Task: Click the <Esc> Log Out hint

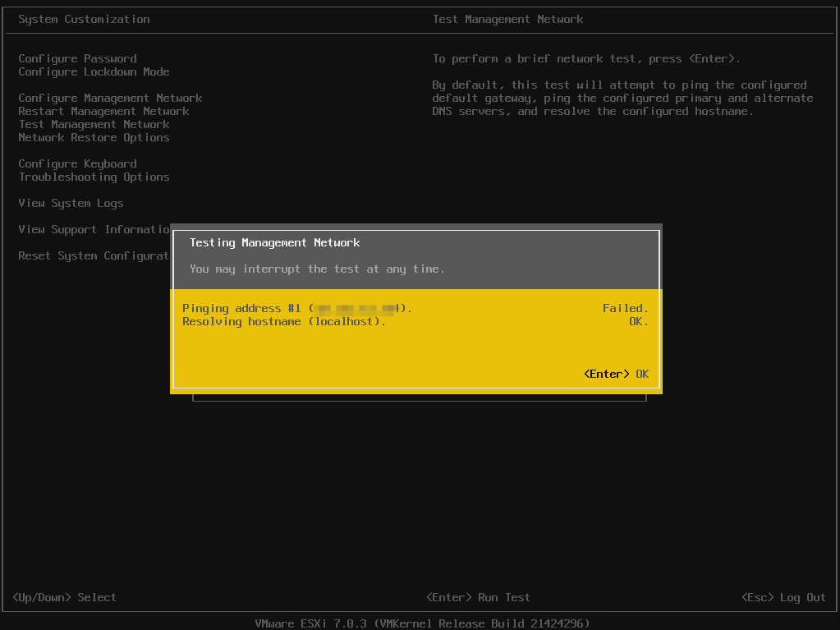Action: coord(783,597)
